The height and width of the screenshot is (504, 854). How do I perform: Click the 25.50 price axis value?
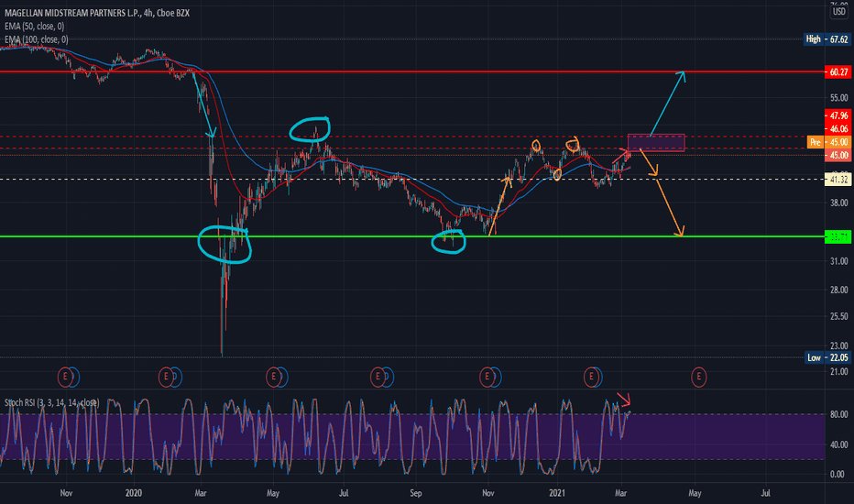(x=839, y=316)
